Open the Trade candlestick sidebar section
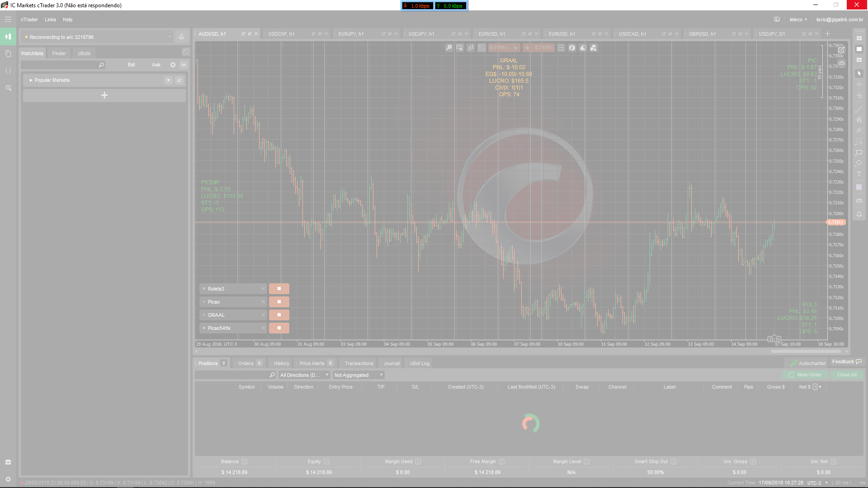Screen dimensions: 868x488 point(8,36)
